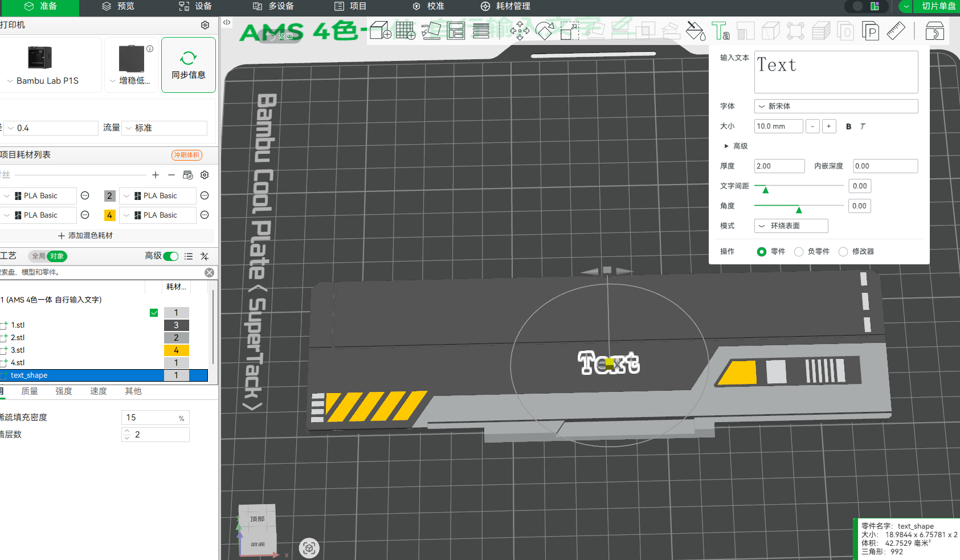Toggle italic text T button
Viewport: 960px width, 560px height.
click(x=863, y=126)
